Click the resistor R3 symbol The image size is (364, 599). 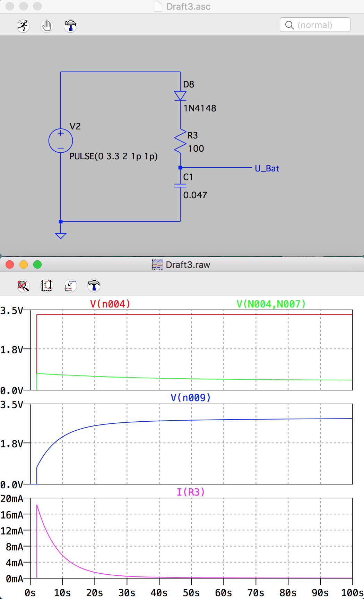click(180, 141)
